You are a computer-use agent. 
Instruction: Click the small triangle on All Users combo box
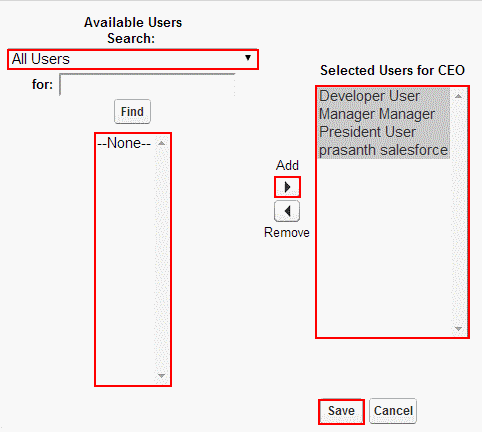[x=248, y=58]
